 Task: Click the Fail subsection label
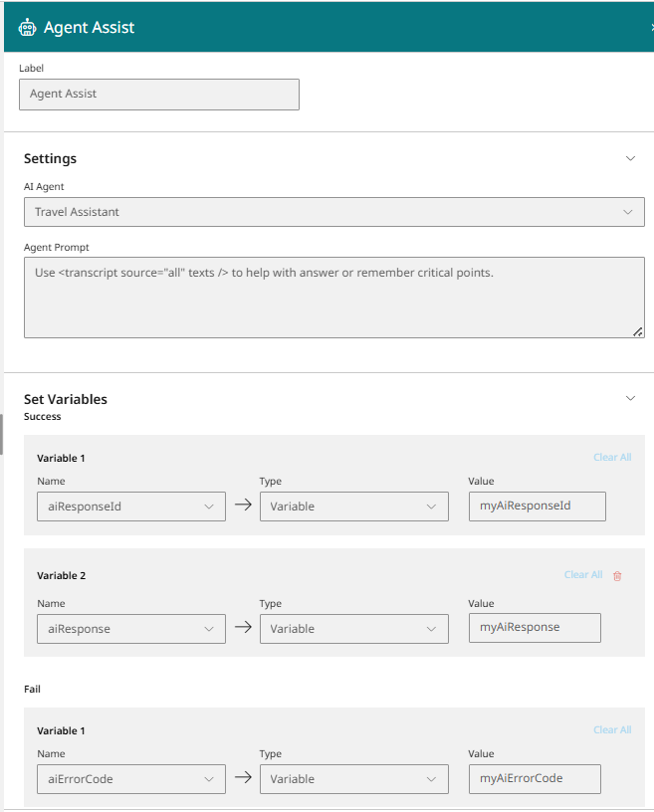[x=32, y=689]
